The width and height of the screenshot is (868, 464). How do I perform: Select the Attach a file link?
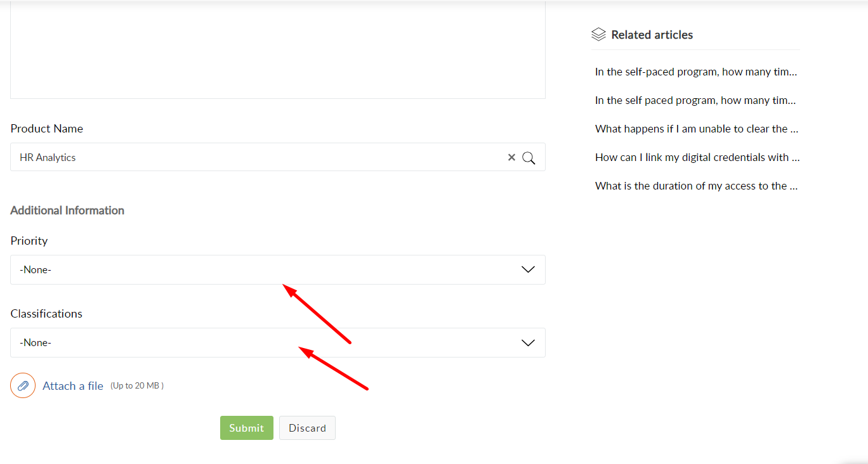pyautogui.click(x=73, y=385)
